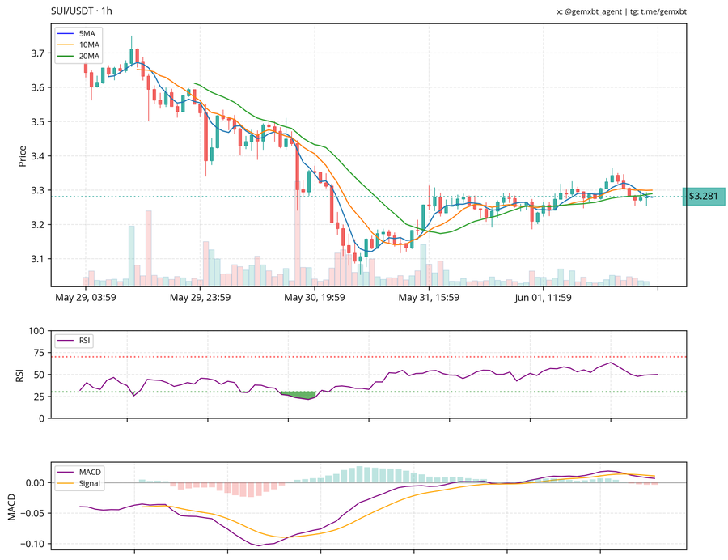The height and width of the screenshot is (560, 728).
Task: Click the RSI legend entry
Action: click(74, 341)
